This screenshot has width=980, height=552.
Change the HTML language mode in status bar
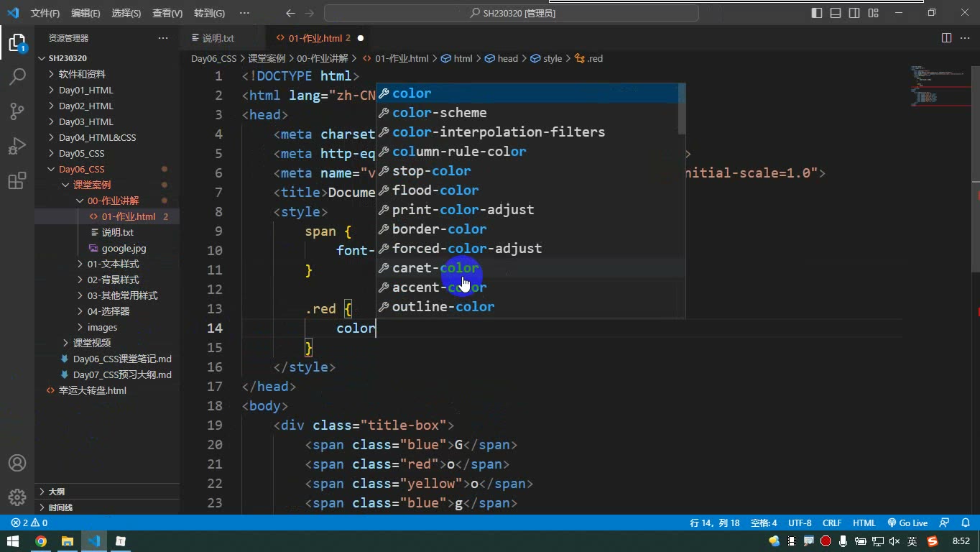point(864,523)
